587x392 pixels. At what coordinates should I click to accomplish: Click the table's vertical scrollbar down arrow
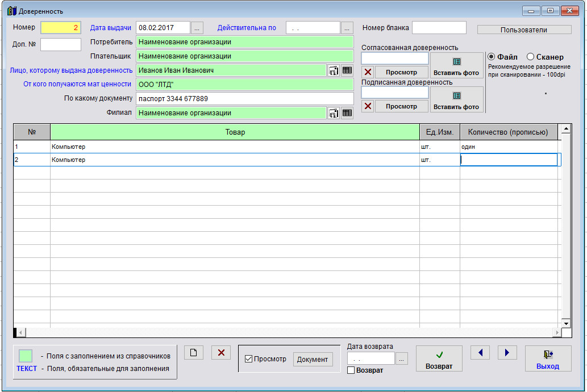pos(565,323)
